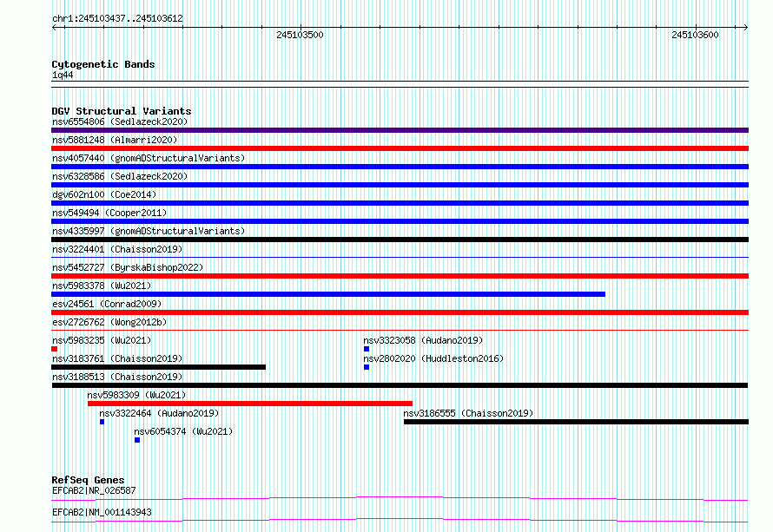Click small blue nsv3323058 variant marker
Screen dimensions: 773x532
coord(367,349)
